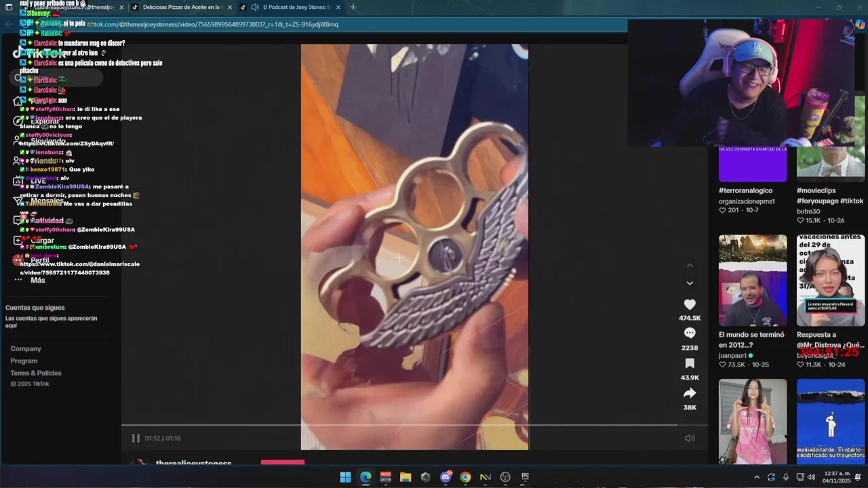The height and width of the screenshot is (488, 868).
Task: Go to the next video arrow
Action: pos(690,283)
